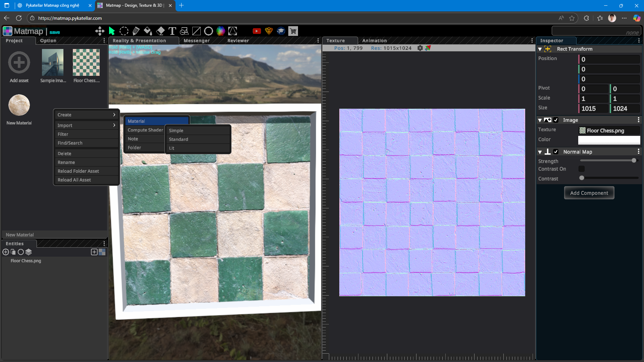Viewport: 644px width, 362px height.
Task: Adjust the Normal Map Contrast slider
Action: point(609,178)
